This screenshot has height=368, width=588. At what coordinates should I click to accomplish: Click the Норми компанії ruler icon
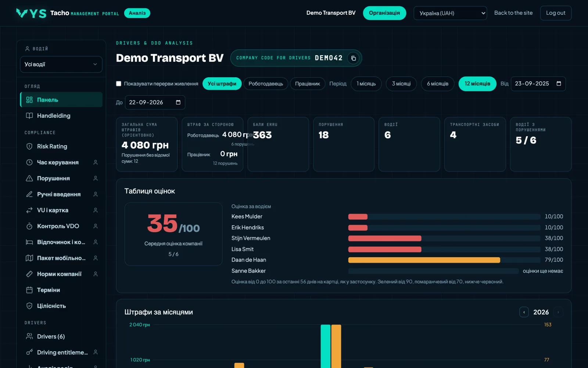[29, 274]
